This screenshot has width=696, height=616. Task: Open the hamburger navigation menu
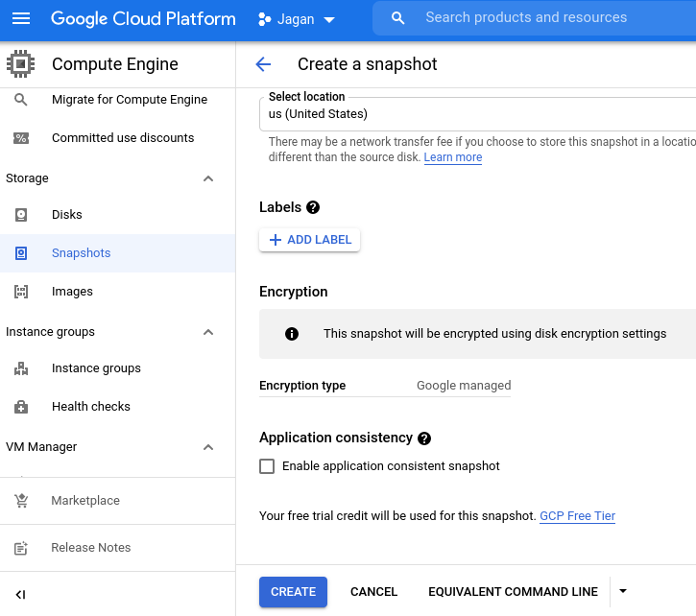21,18
